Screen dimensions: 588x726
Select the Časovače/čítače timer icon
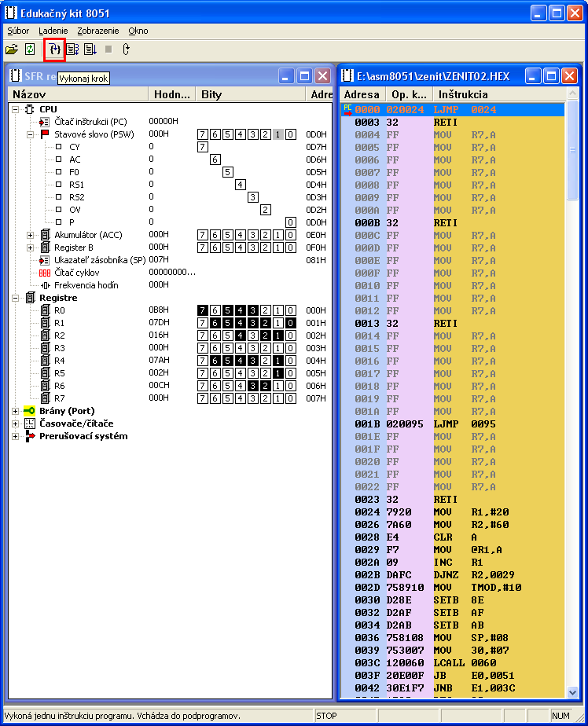click(x=30, y=423)
